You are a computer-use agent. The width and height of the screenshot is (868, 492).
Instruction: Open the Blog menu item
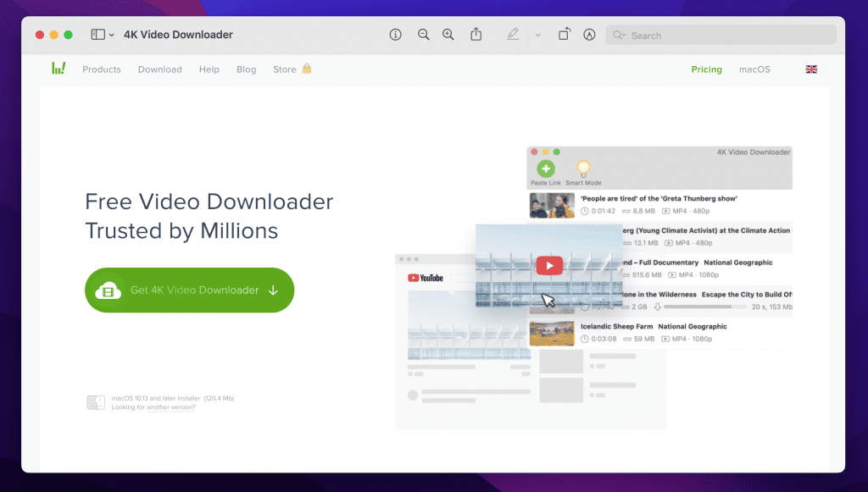pyautogui.click(x=247, y=69)
